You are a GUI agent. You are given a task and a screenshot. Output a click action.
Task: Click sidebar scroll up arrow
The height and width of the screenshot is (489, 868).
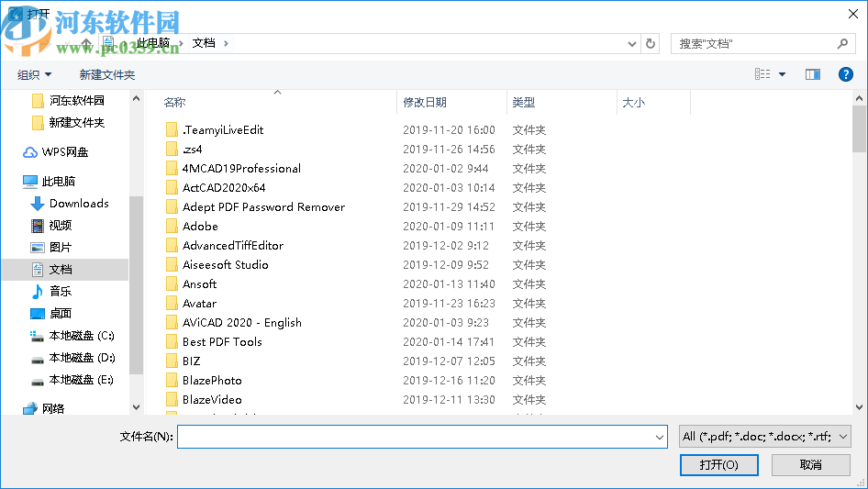click(136, 98)
